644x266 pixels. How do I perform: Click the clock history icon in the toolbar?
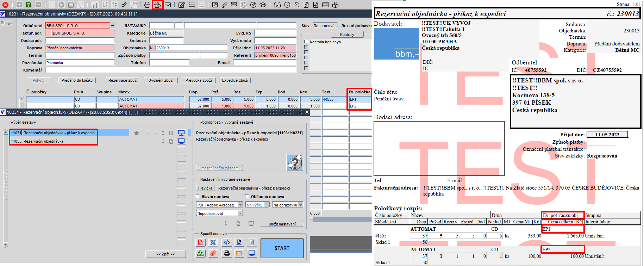click(287, 5)
